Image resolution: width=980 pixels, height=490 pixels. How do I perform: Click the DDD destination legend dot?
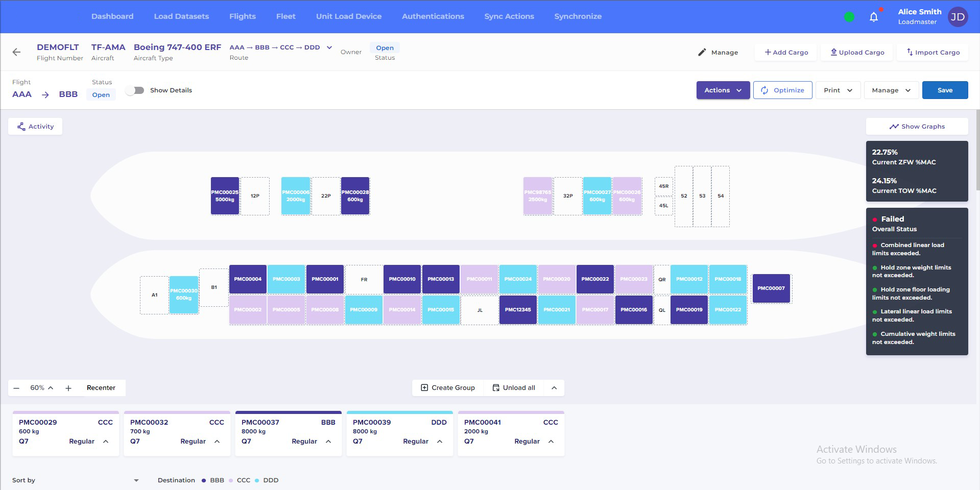257,480
